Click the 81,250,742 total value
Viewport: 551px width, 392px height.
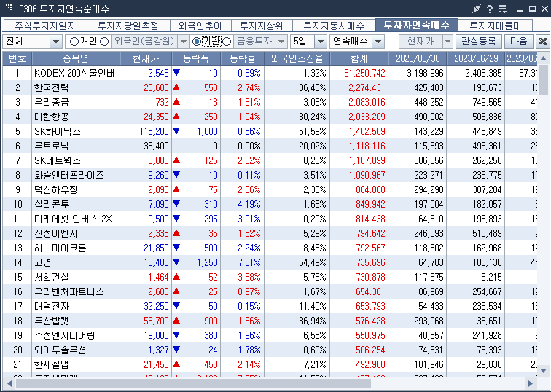(364, 73)
